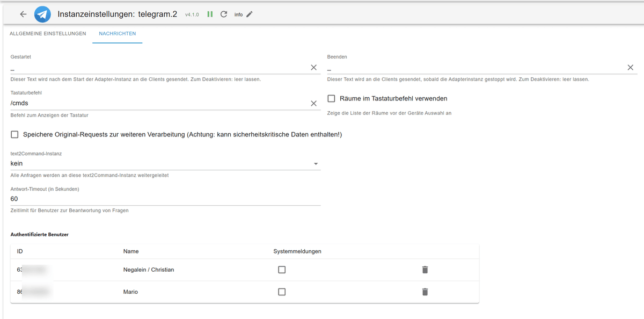This screenshot has height=319, width=644.
Task: Clear the Tastaturbefehl field with the X
Action: [314, 103]
